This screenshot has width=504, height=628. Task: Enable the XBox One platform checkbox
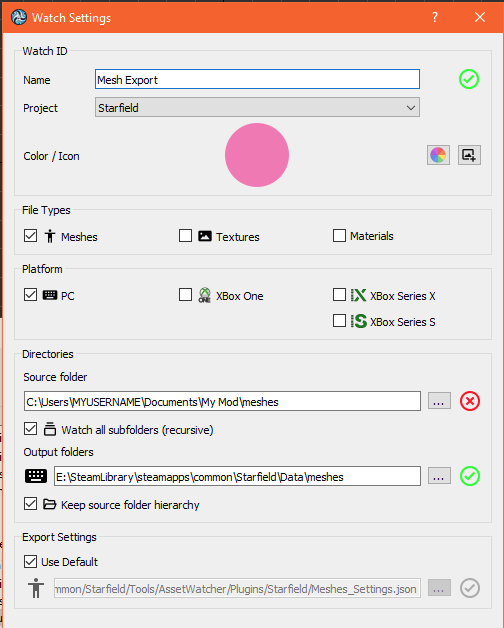[185, 295]
